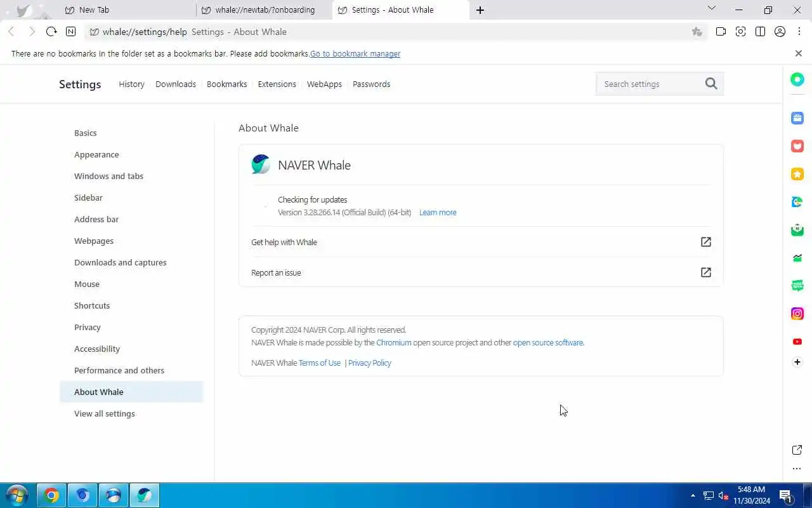Select Windows and tabs settings
This screenshot has height=508, width=812.
coord(108,176)
